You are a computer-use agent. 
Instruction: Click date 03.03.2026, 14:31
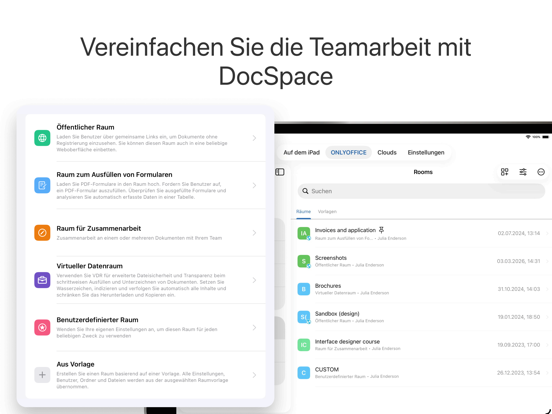(x=518, y=261)
